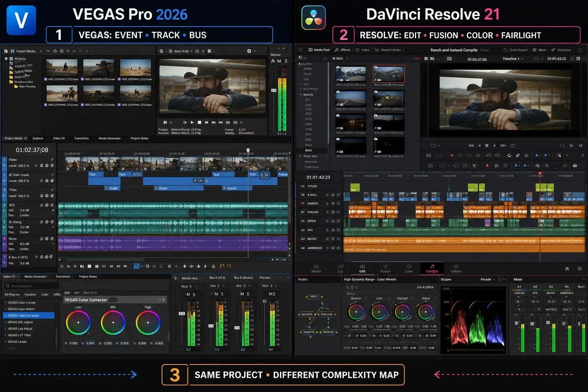Image resolution: width=588 pixels, height=392 pixels.
Task: Click the position lock icon in Resolve toolbar
Action: coord(526,155)
